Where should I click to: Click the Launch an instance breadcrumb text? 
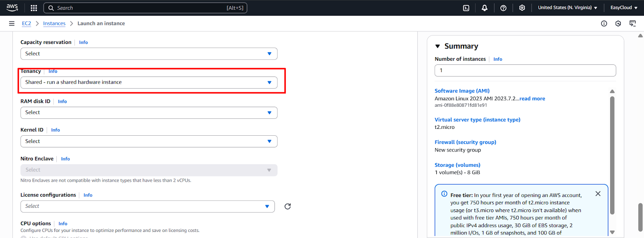coord(101,23)
